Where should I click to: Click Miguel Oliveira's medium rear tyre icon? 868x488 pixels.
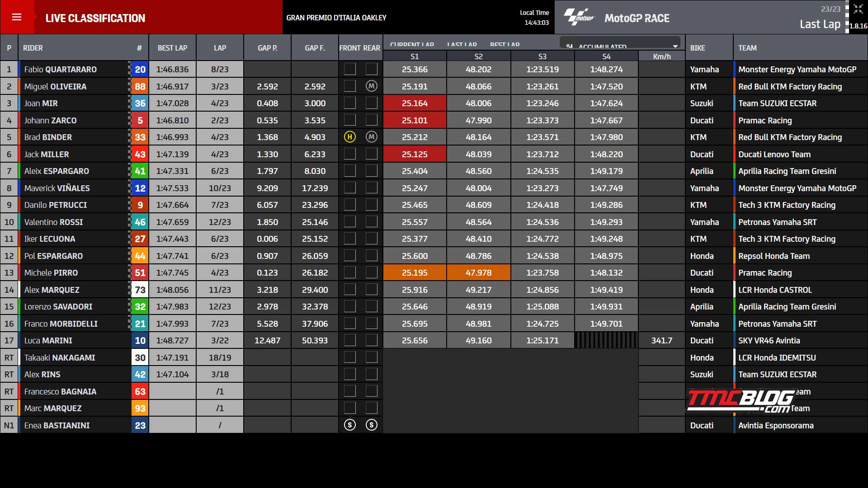click(x=372, y=86)
